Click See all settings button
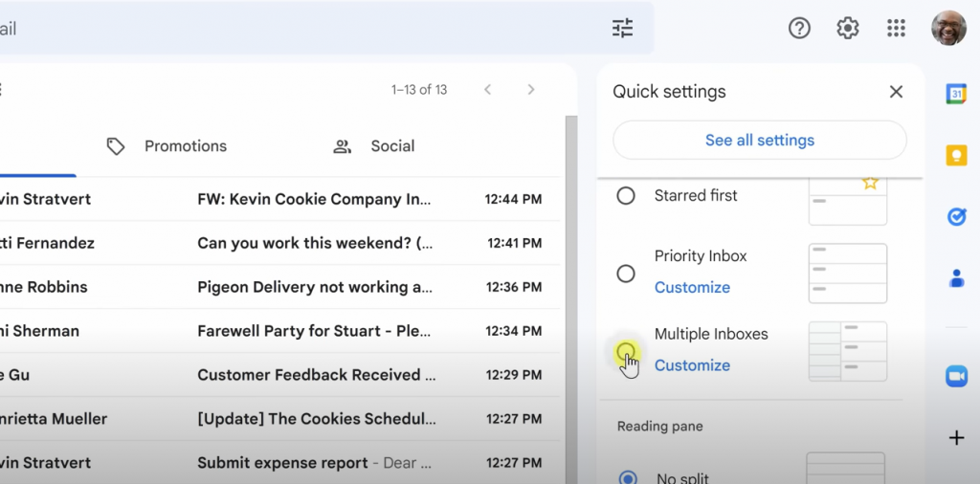The image size is (980, 484). click(759, 141)
